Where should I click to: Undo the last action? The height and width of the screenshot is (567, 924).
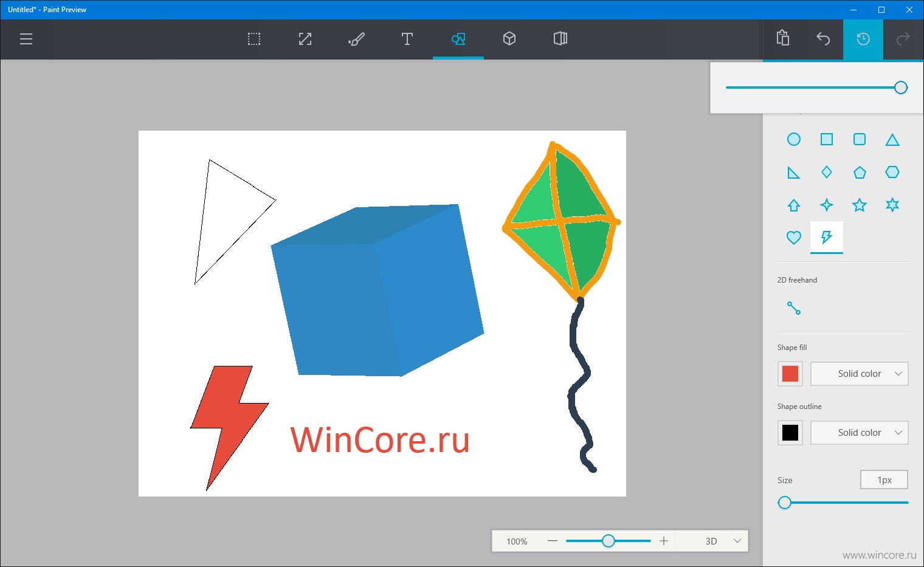click(x=823, y=40)
